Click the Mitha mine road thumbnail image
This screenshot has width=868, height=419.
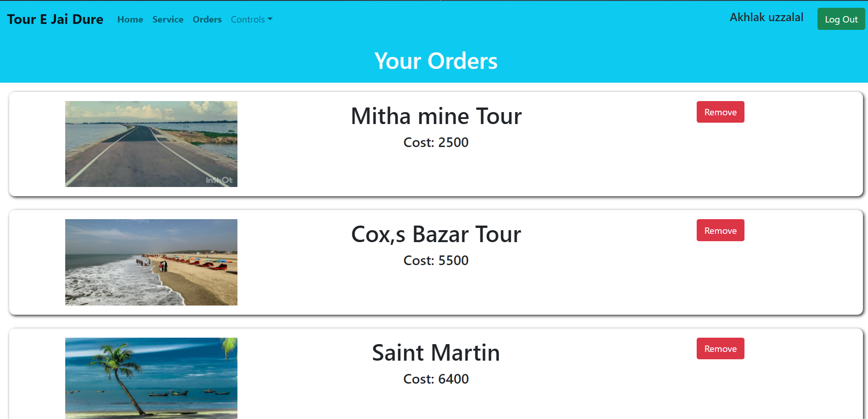(151, 144)
